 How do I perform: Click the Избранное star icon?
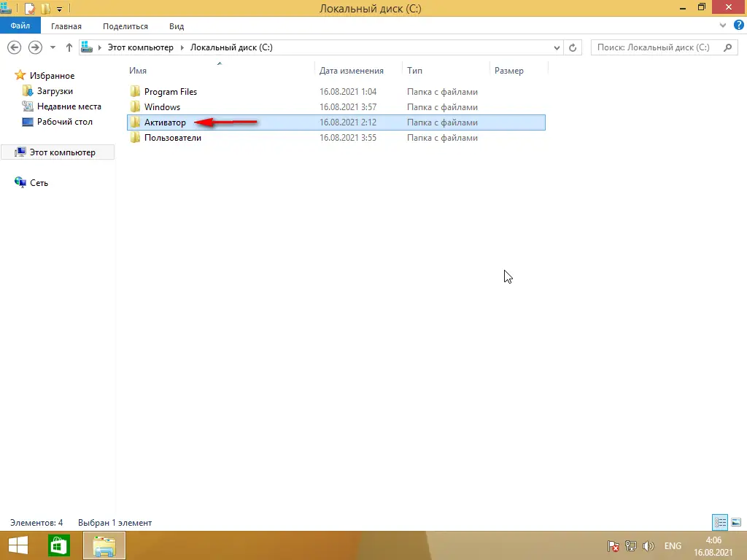pos(20,75)
